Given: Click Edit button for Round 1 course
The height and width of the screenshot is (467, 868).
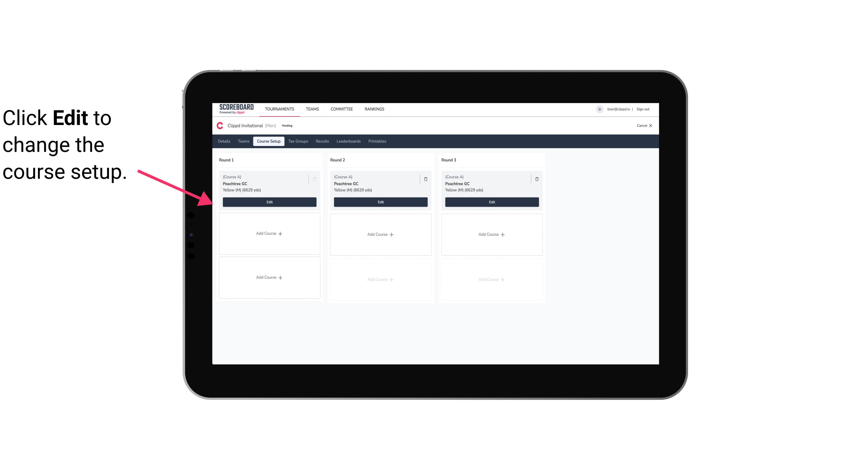Looking at the screenshot, I should tap(270, 201).
